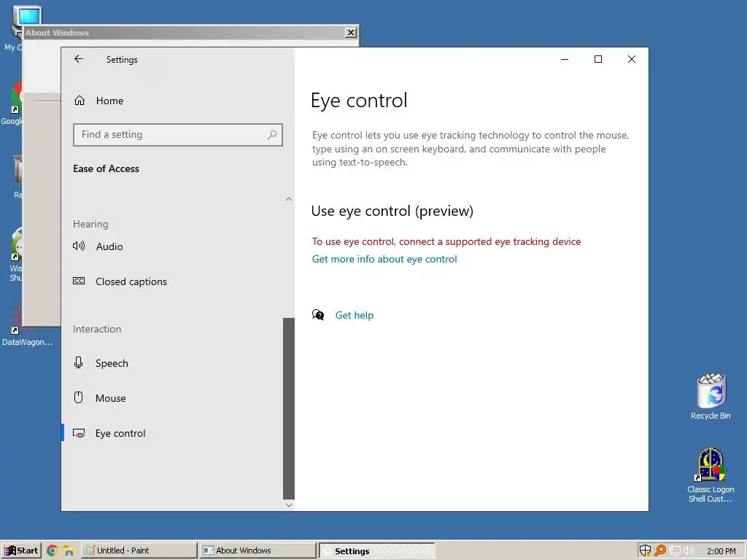Click the Use eye control (preview) heading
The width and height of the screenshot is (747, 560).
tap(392, 211)
